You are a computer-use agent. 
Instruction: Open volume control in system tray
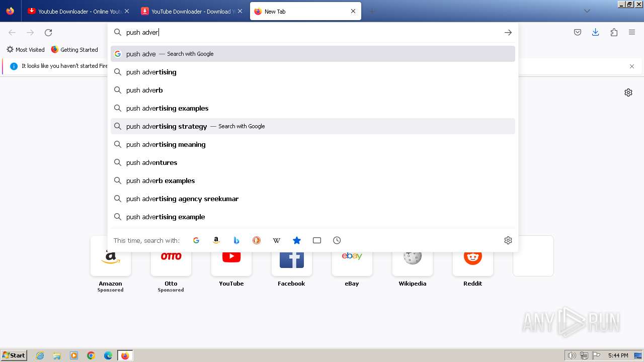coord(572,355)
